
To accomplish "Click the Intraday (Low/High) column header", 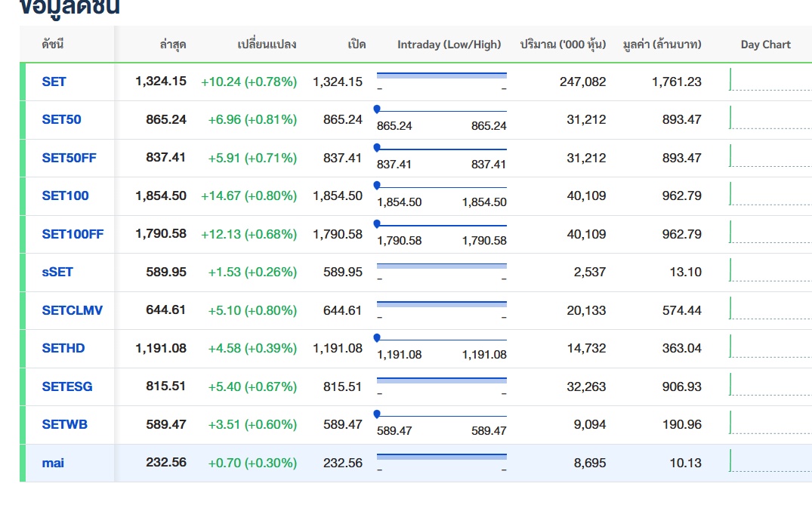I will (x=449, y=45).
